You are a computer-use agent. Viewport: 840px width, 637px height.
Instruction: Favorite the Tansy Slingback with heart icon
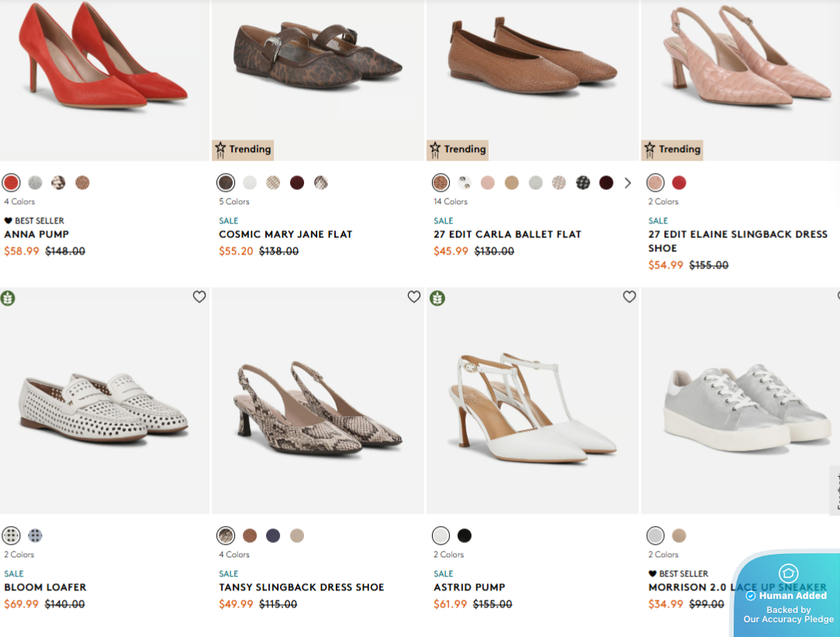(414, 297)
